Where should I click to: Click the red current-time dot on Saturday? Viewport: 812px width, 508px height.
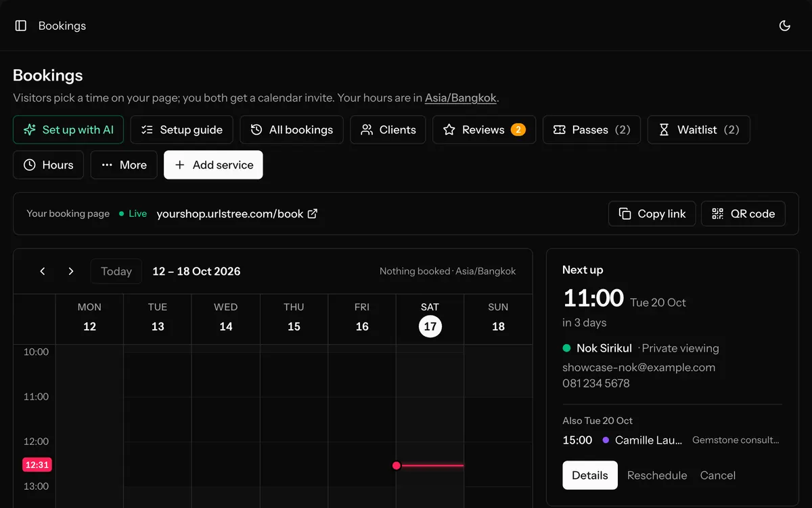tap(397, 465)
